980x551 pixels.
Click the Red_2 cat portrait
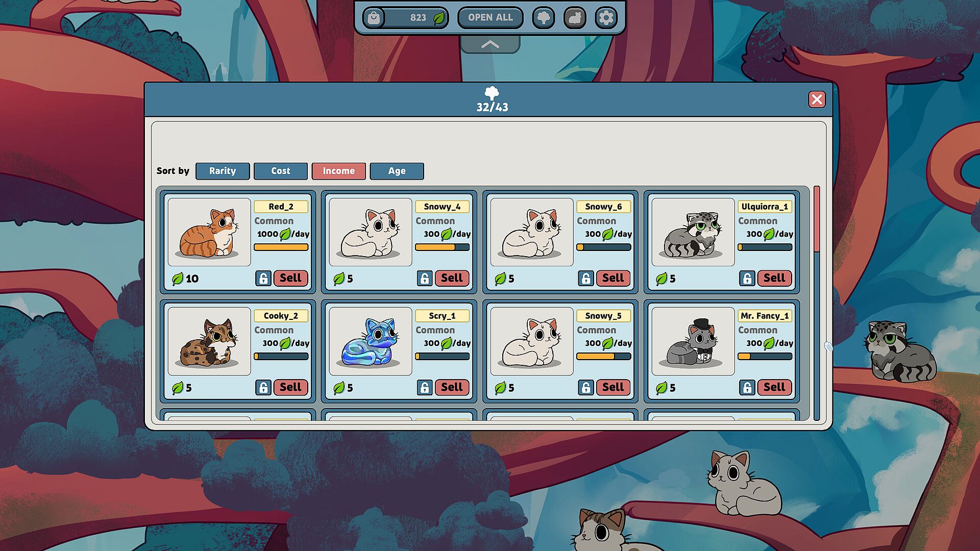tap(209, 232)
